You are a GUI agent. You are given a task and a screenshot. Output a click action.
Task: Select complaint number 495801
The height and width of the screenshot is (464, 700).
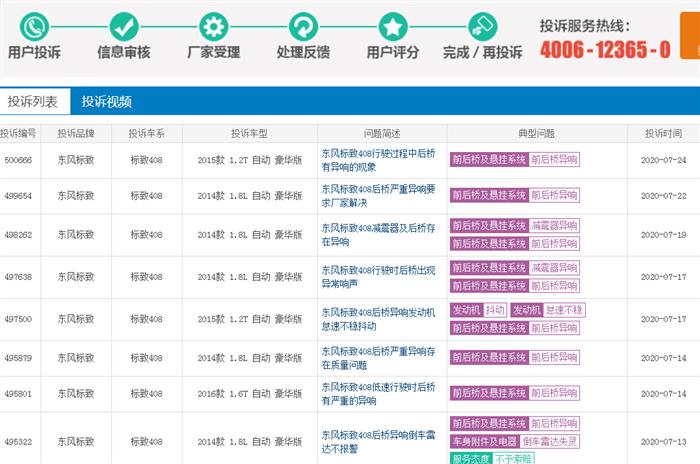[x=18, y=393]
